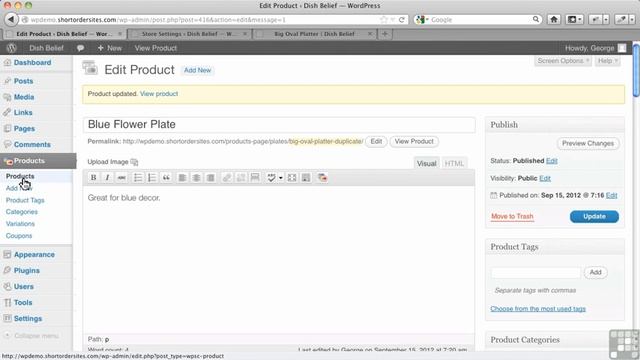Expand Screen Options panel
Image resolution: width=640 pixels, height=360 pixels.
pyautogui.click(x=563, y=61)
